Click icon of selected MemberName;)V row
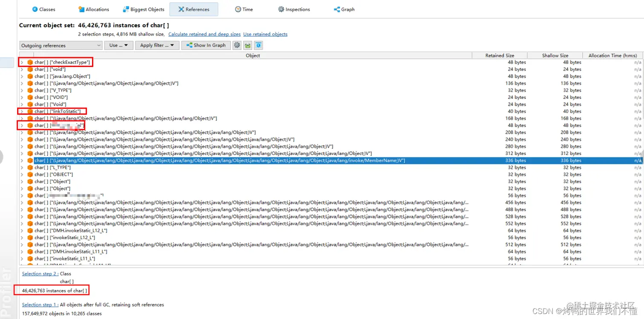Viewport: 644px width, 319px height. point(30,160)
